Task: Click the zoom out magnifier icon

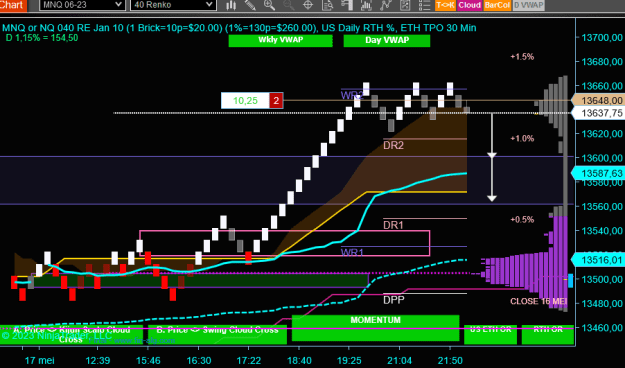Action: click(289, 5)
